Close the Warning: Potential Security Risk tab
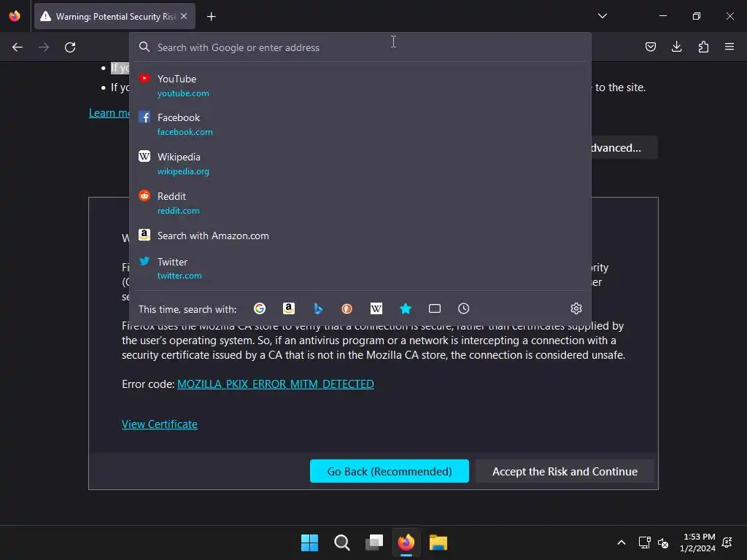Screen dimensions: 747x560 (184, 16)
